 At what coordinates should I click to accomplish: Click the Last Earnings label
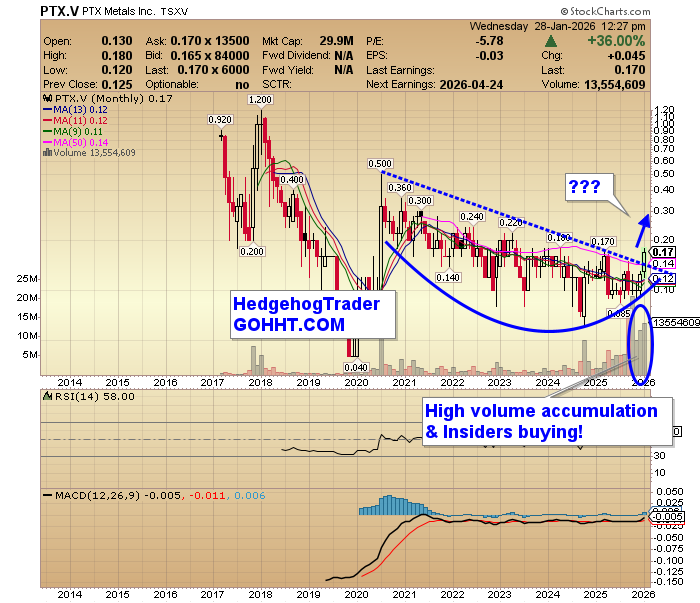pyautogui.click(x=400, y=71)
